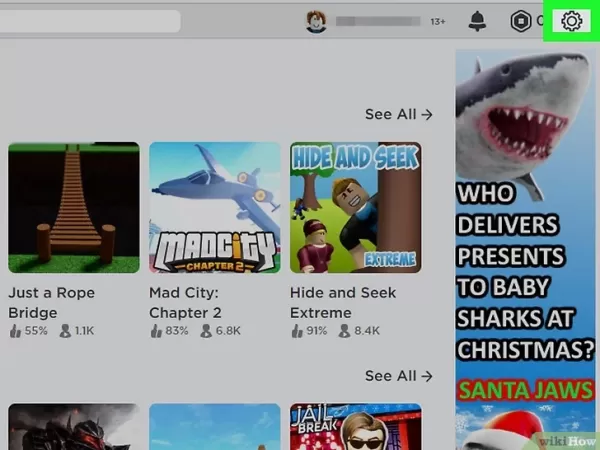Open the dark armored monster game thumbnail

click(74, 427)
